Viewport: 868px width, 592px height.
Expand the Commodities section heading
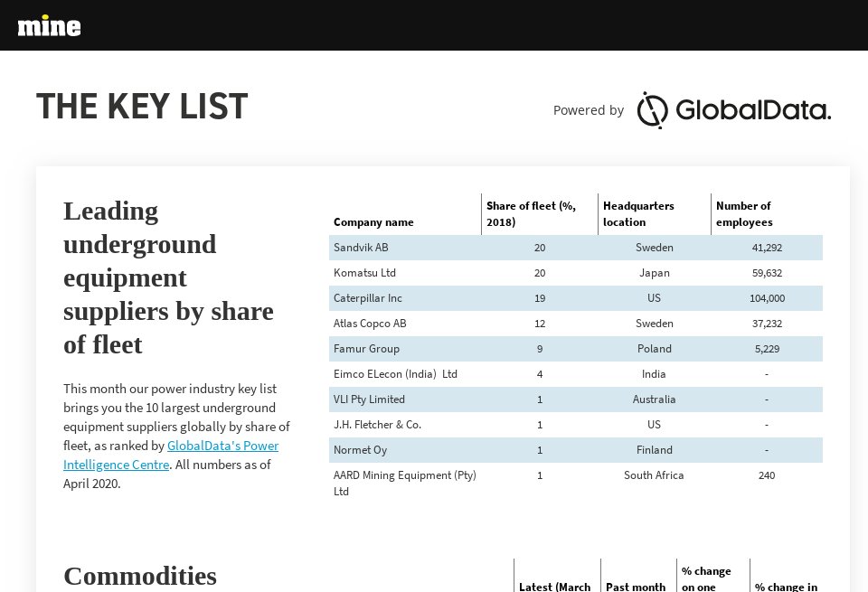click(x=140, y=576)
